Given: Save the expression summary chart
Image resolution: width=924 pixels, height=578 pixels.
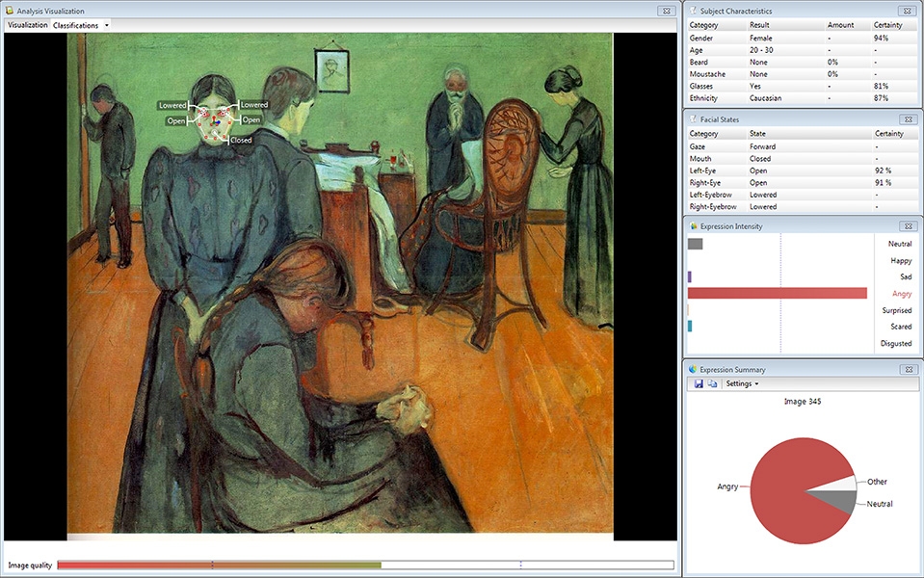Looking at the screenshot, I should coord(699,383).
